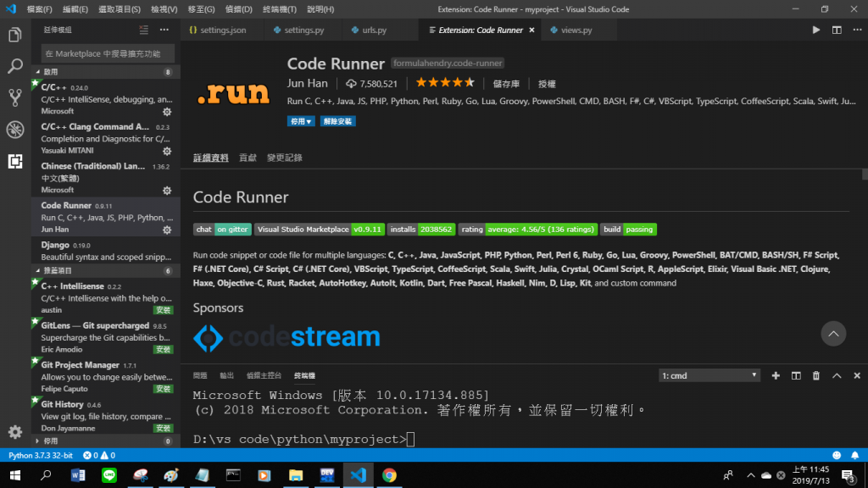Open the Manage gear at activity bar bottom
The width and height of the screenshot is (868, 488).
(x=15, y=431)
